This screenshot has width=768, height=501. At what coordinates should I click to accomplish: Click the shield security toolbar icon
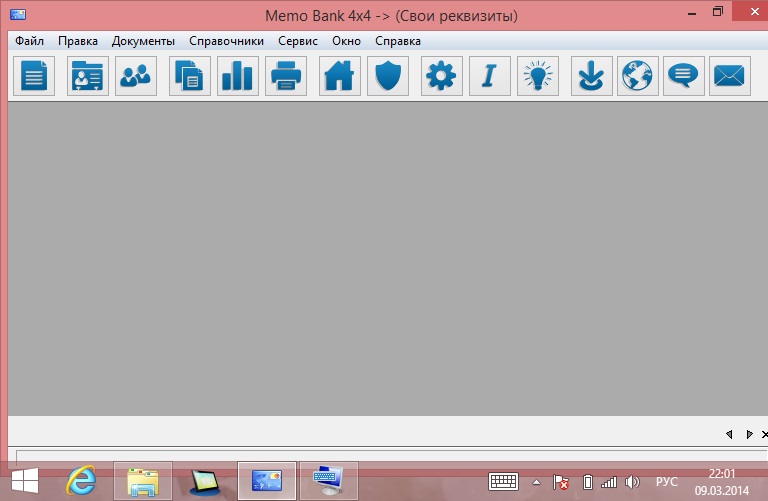tap(388, 76)
